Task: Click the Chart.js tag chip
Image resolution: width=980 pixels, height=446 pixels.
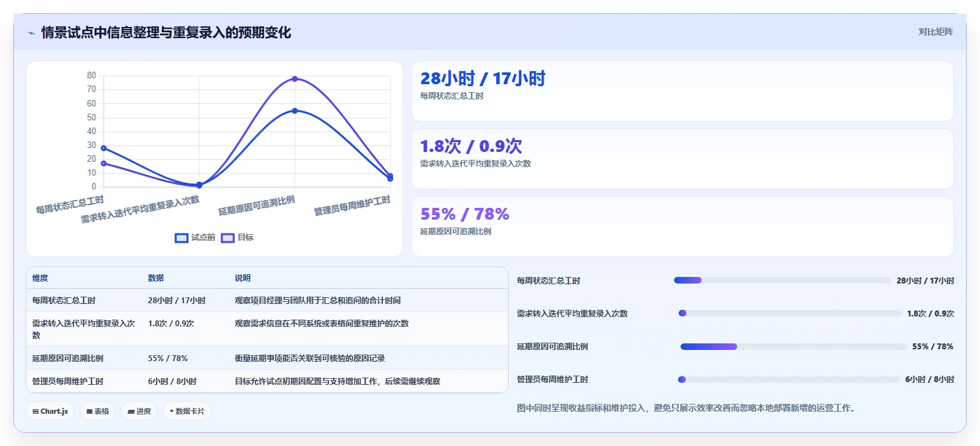Action: pyautogui.click(x=50, y=411)
